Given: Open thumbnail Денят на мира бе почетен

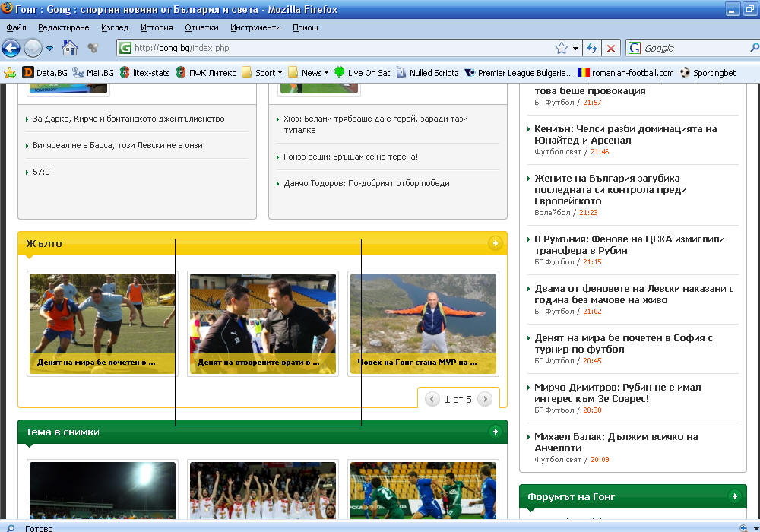Looking at the screenshot, I should tap(103, 323).
